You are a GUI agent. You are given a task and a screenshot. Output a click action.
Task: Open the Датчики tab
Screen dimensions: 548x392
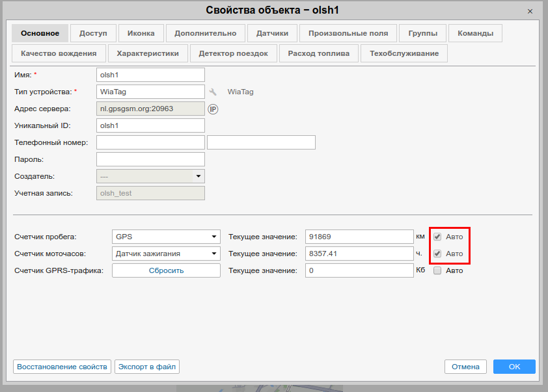[272, 33]
